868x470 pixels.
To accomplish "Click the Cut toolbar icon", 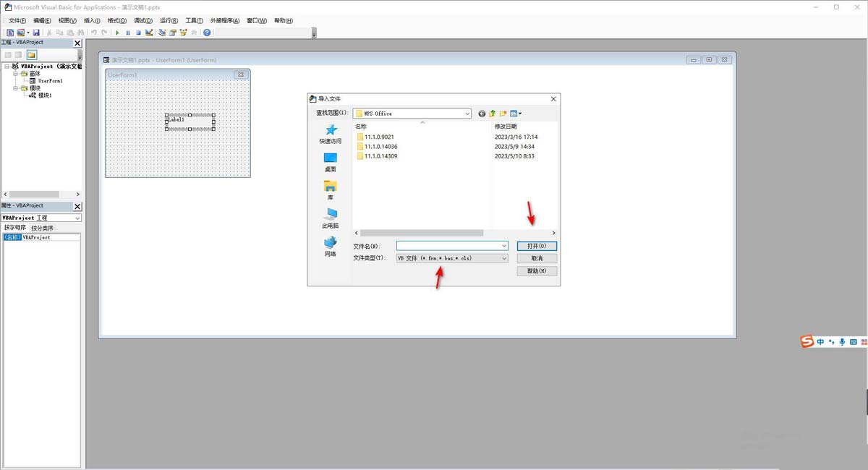I will coord(49,33).
